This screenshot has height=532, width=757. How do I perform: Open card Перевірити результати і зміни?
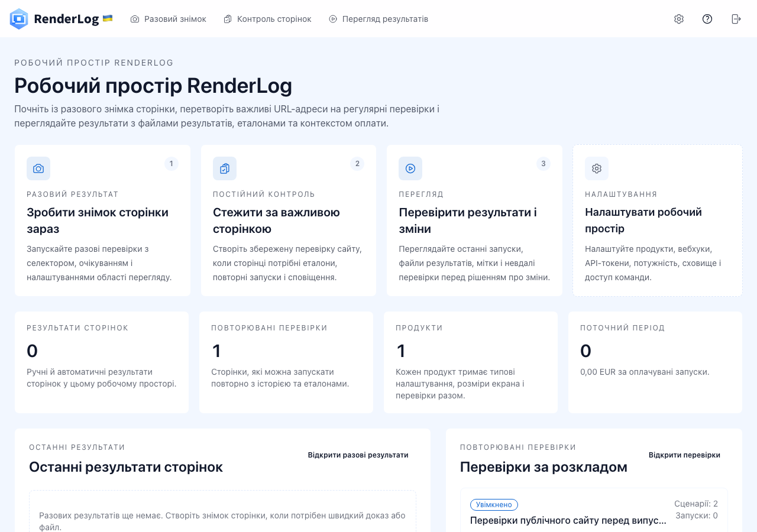point(474,220)
